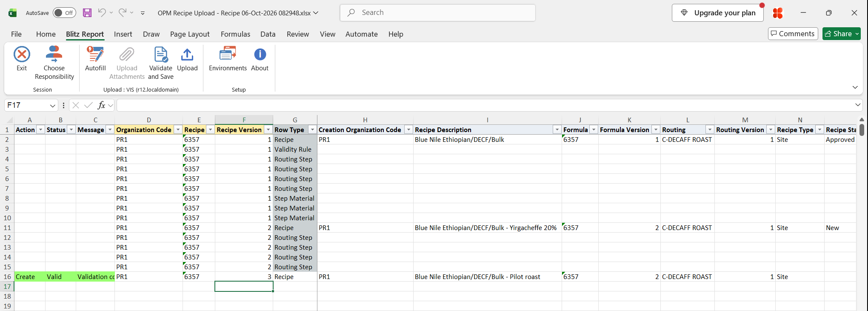Click the Upgrade your plan button
This screenshot has width=868, height=311.
coord(718,13)
